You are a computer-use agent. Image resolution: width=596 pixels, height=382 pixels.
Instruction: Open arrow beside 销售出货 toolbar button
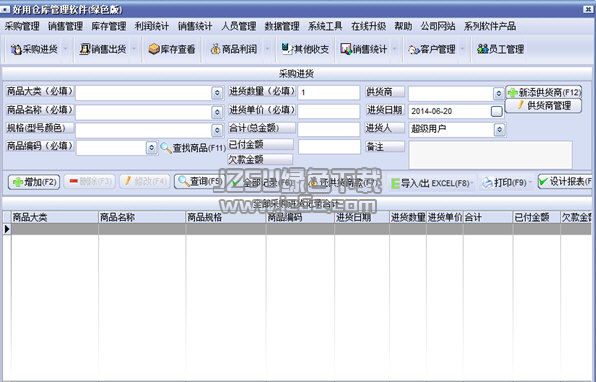[x=134, y=49]
